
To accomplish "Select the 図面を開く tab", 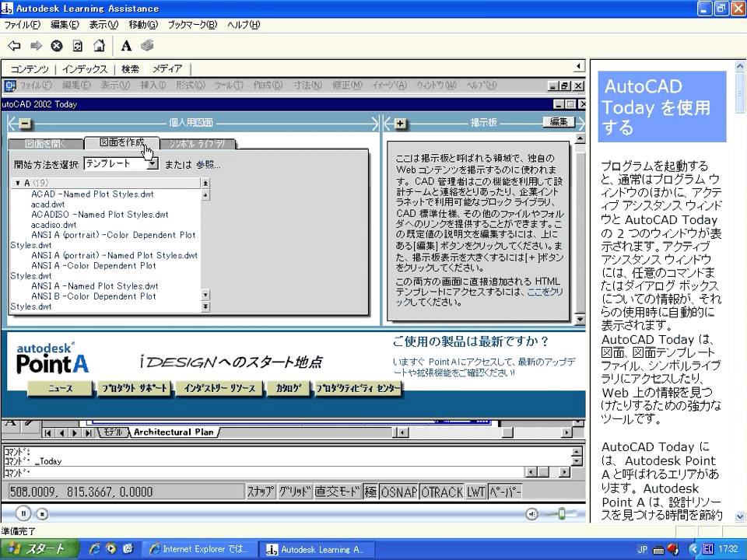I will click(x=46, y=144).
